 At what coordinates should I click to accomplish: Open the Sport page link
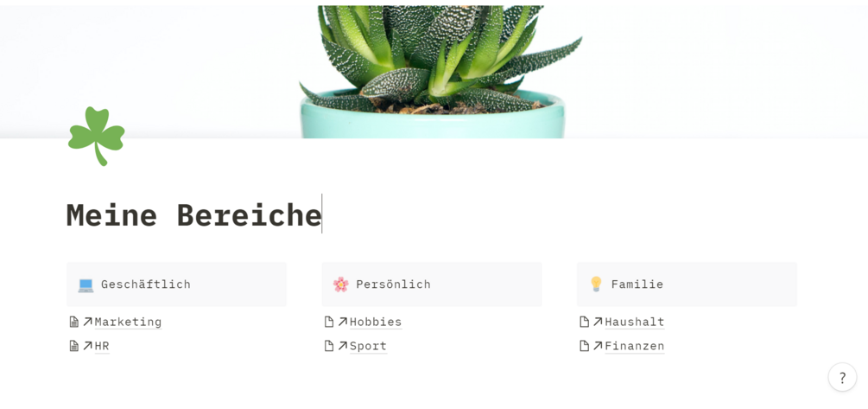coord(368,346)
